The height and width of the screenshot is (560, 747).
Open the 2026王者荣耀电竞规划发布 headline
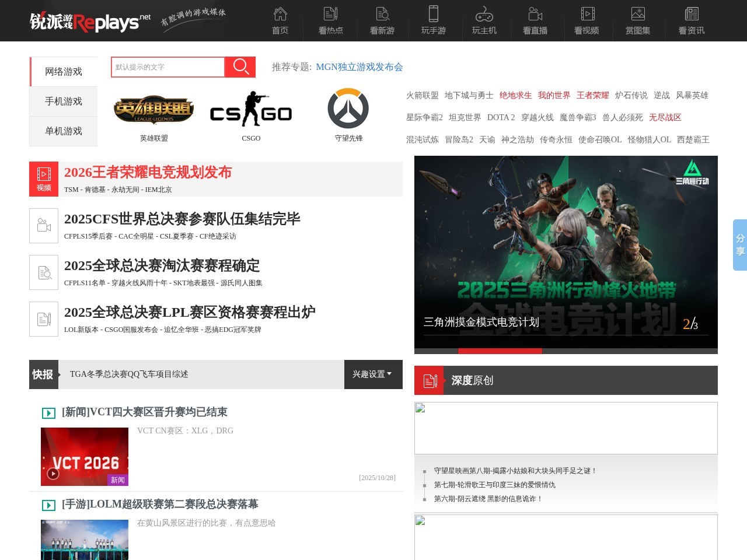148,172
